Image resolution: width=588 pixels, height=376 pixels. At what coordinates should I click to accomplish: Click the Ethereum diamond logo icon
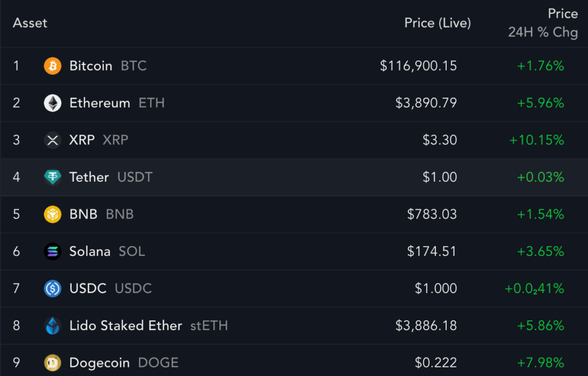pyautogui.click(x=52, y=103)
